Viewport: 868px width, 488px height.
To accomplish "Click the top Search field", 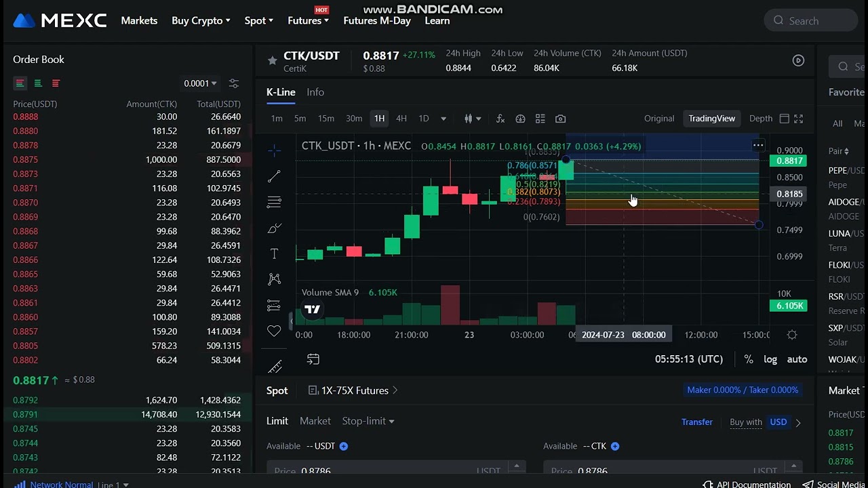I will click(x=811, y=21).
